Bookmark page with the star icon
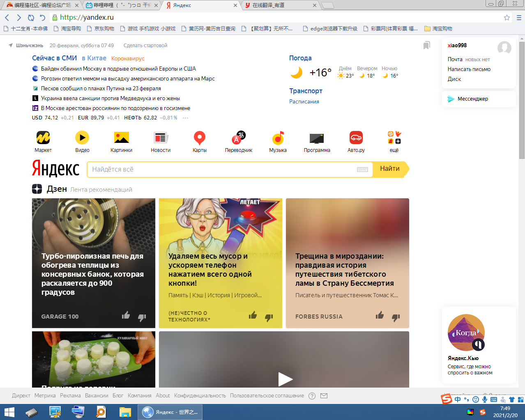Viewport: 525px width, 420px height. (507, 18)
